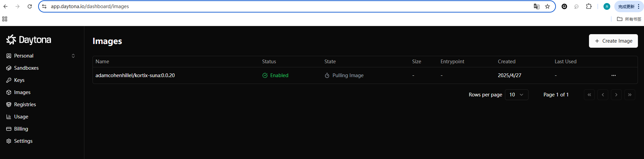Go to last page of table
Screen dimensions: 644x159
[x=630, y=95]
